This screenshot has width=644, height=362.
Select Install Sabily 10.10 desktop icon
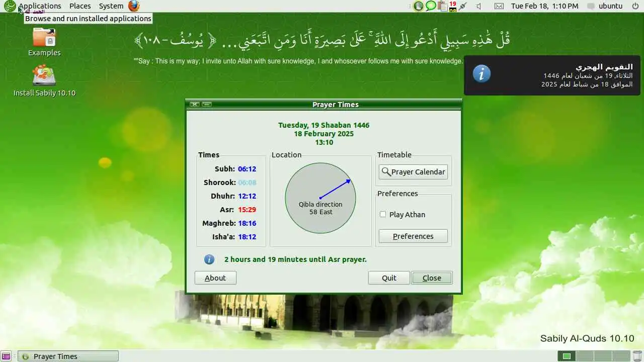point(44,81)
